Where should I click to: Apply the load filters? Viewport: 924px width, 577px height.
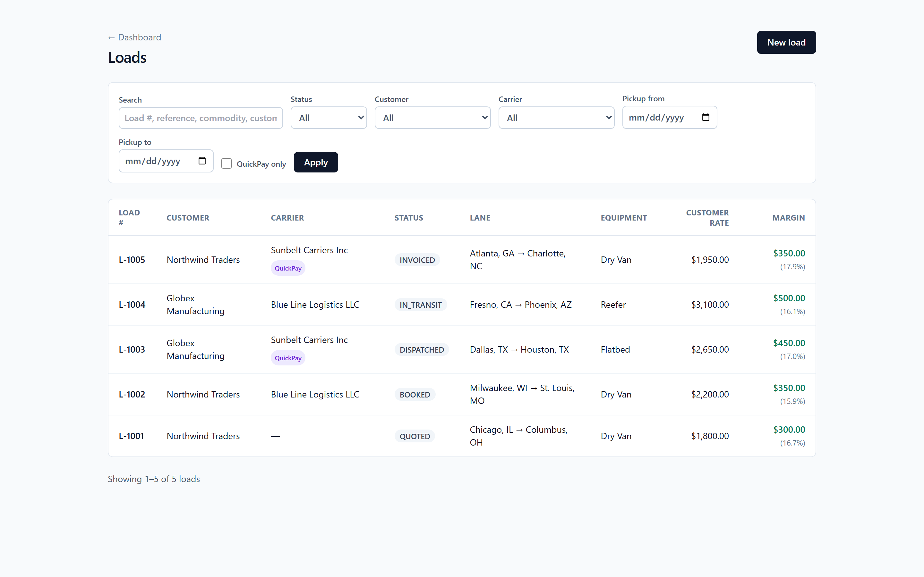[316, 162]
